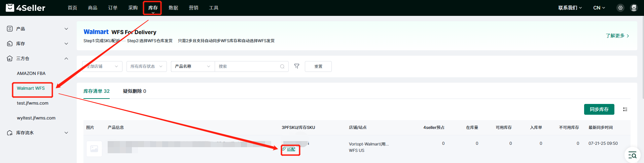This screenshot has width=644, height=163.
Task: Click the Vortopt-Walmart store cell
Action: click(369, 144)
